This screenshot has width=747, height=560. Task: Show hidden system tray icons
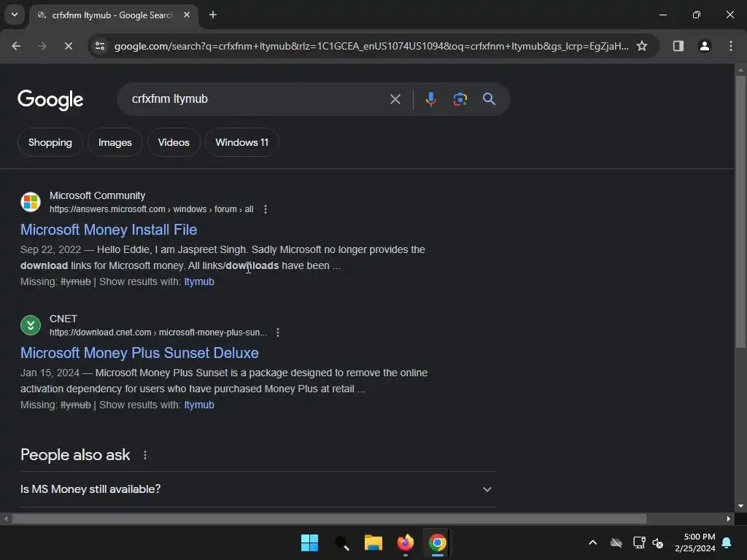coord(592,542)
